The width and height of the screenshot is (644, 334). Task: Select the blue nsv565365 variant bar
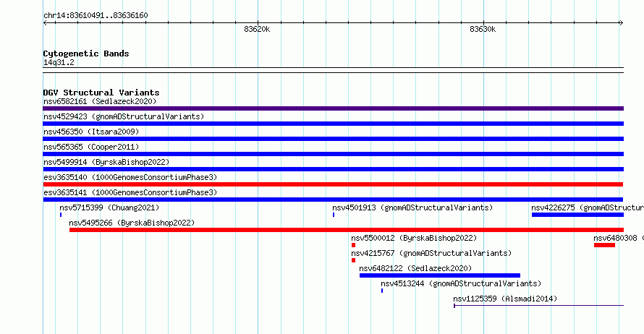point(333,154)
